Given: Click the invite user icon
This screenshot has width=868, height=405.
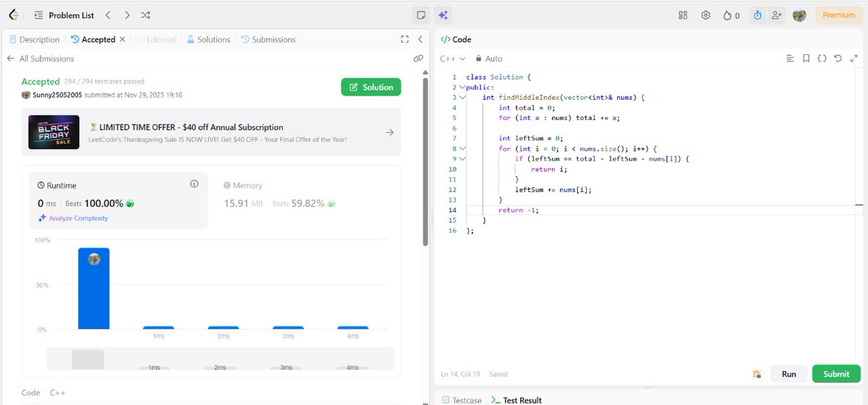Looking at the screenshot, I should (x=776, y=15).
